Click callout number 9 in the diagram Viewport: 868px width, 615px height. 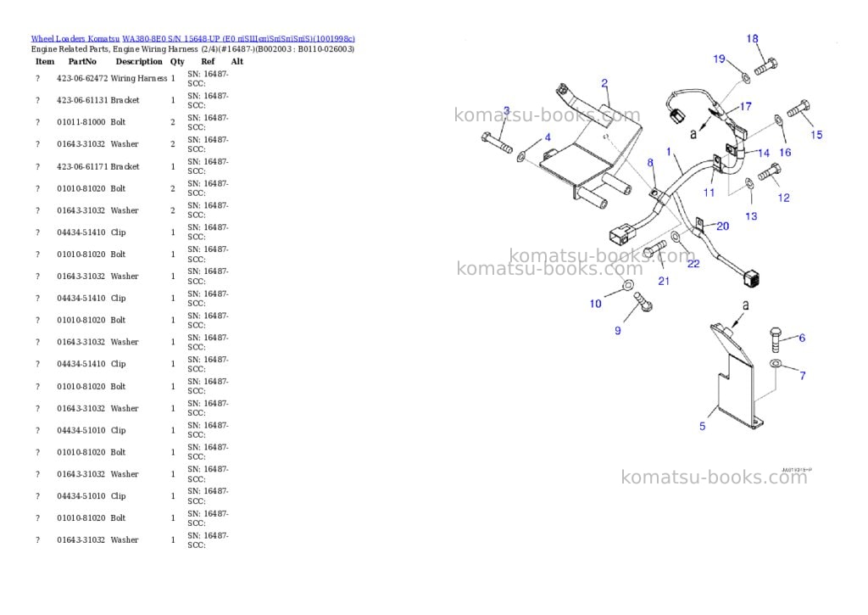pyautogui.click(x=618, y=331)
